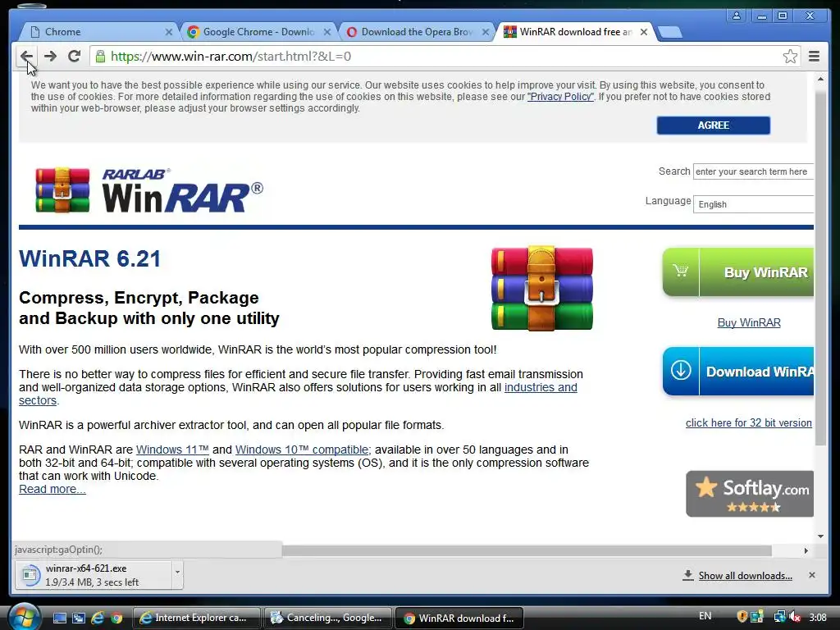
Task: Open a new tab with the new tab button
Action: coord(669,33)
